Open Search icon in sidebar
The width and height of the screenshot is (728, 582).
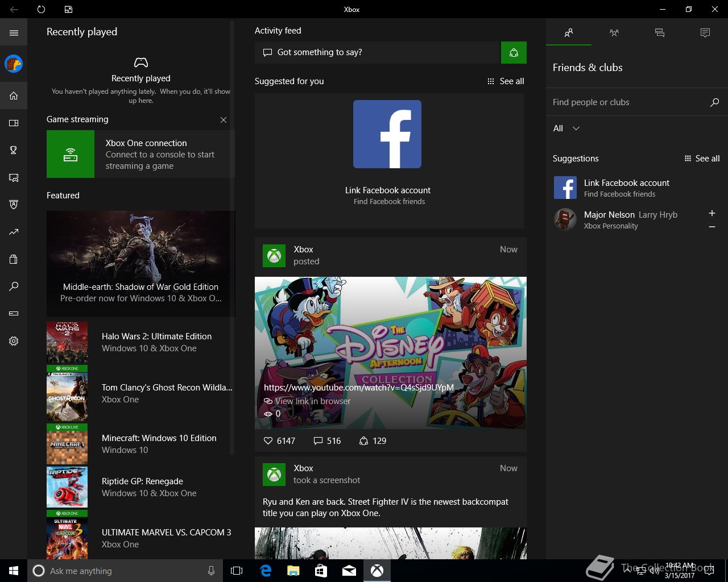click(x=14, y=286)
